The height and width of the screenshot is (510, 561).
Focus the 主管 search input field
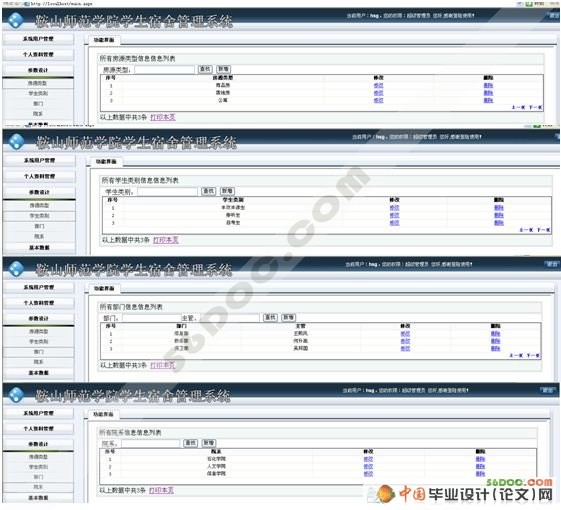pyautogui.click(x=230, y=318)
